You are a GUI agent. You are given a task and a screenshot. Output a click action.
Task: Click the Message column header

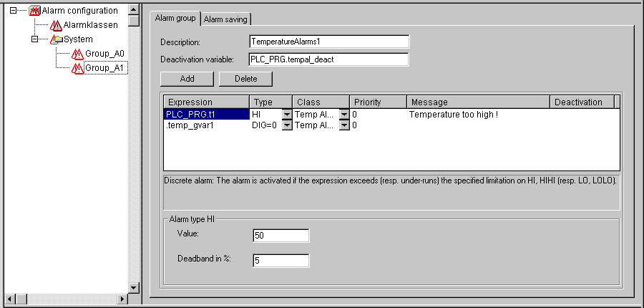[479, 102]
